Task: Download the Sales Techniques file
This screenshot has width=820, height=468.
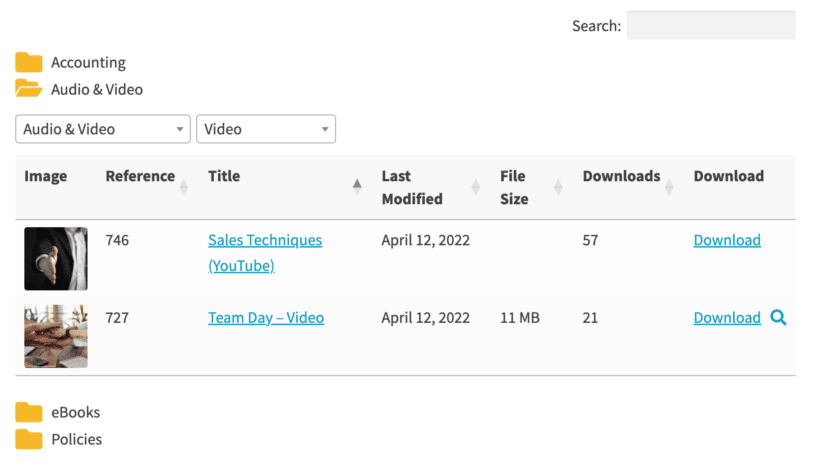Action: coord(727,240)
